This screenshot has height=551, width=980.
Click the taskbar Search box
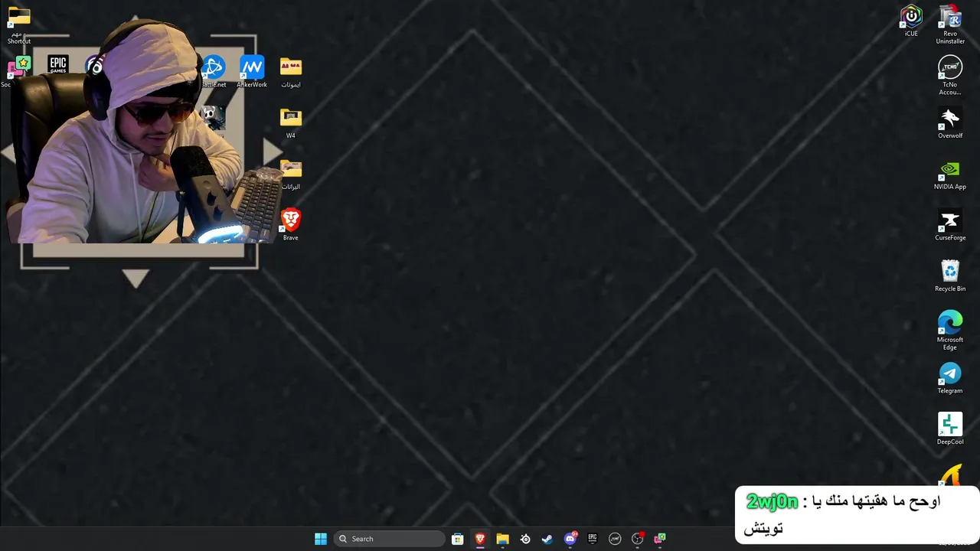pos(390,539)
